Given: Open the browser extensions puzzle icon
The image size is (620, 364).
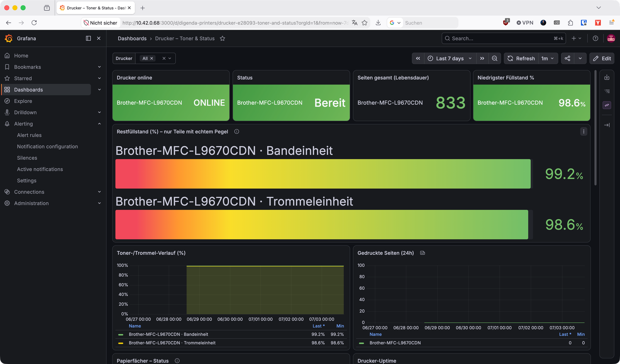Looking at the screenshot, I should pos(570,23).
